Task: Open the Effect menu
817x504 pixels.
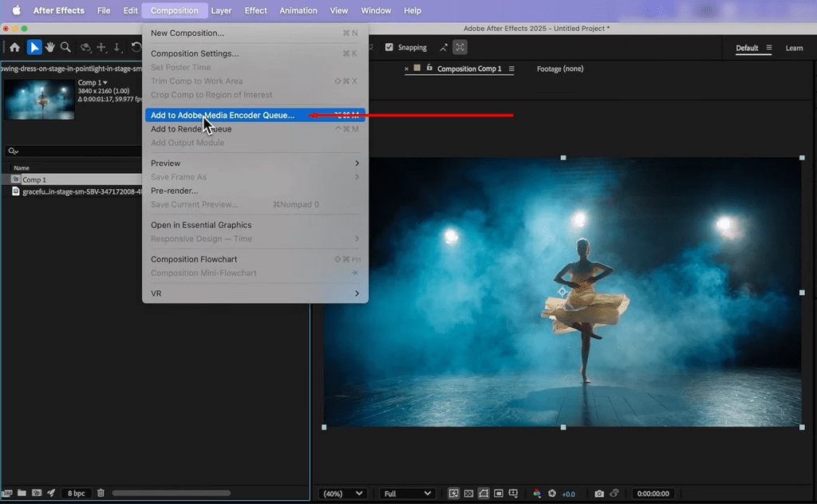Action: pos(255,10)
